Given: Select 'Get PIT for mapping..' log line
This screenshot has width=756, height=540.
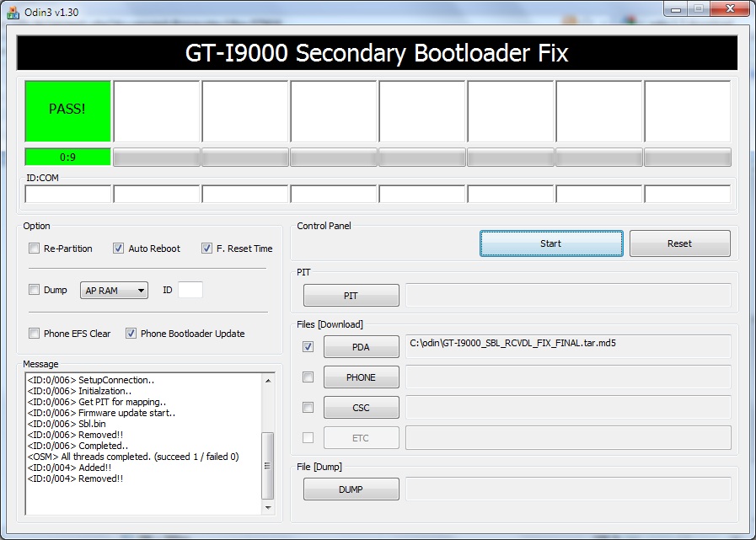Looking at the screenshot, I should pyautogui.click(x=97, y=402).
